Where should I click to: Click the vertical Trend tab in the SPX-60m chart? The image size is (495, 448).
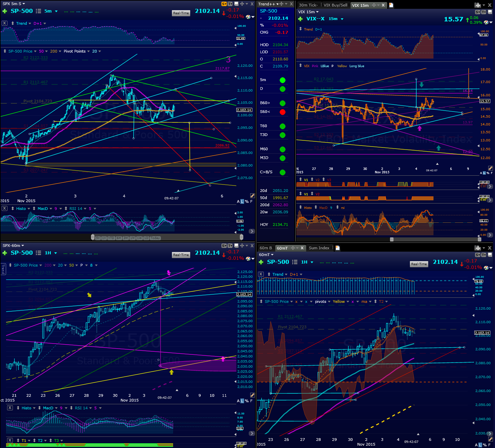(x=3, y=269)
